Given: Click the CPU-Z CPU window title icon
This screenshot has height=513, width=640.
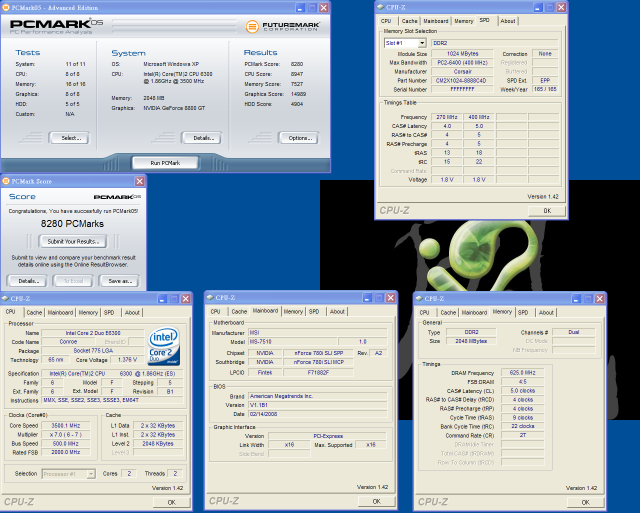Looking at the screenshot, I should (x=5, y=298).
